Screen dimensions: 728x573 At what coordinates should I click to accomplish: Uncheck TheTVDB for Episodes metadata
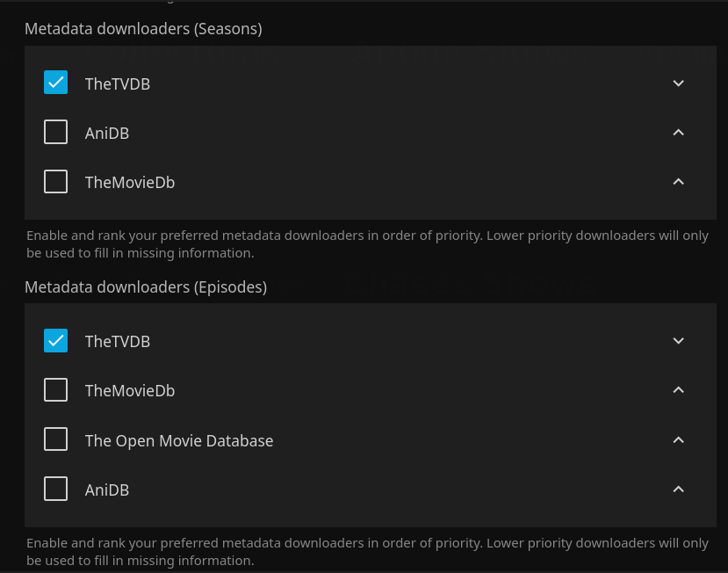point(56,340)
